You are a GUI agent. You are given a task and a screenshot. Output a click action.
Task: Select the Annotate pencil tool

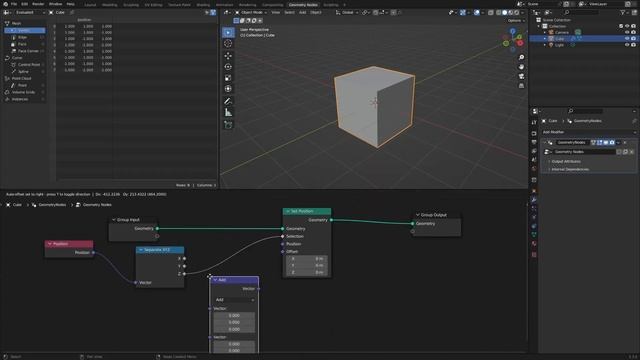pyautogui.click(x=228, y=101)
